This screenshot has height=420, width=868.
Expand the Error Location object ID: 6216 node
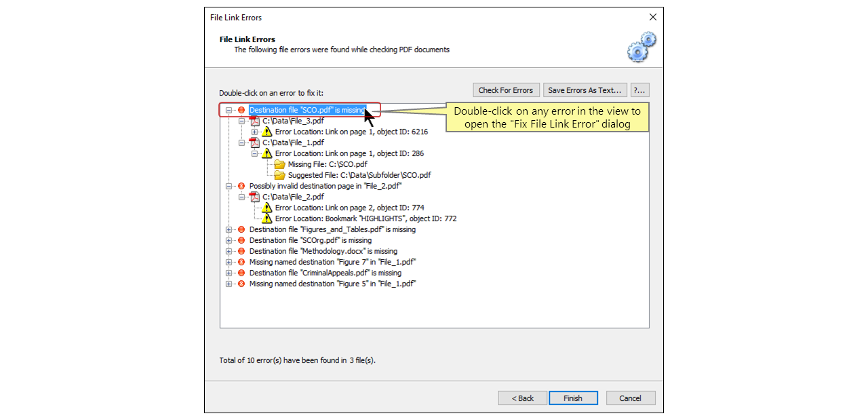[255, 132]
